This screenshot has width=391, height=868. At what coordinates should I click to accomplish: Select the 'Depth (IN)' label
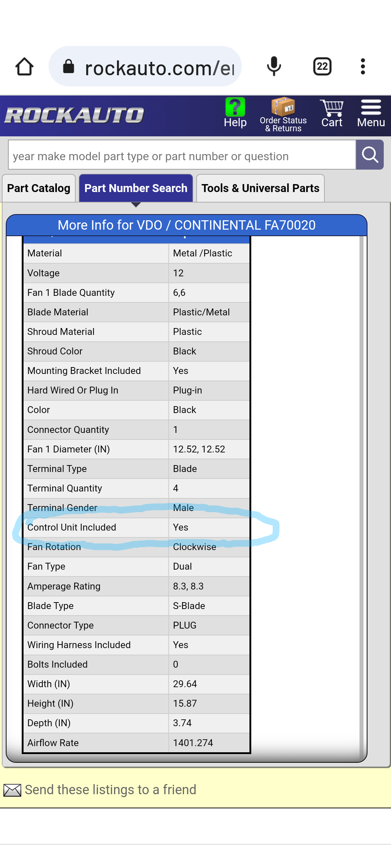tap(49, 723)
